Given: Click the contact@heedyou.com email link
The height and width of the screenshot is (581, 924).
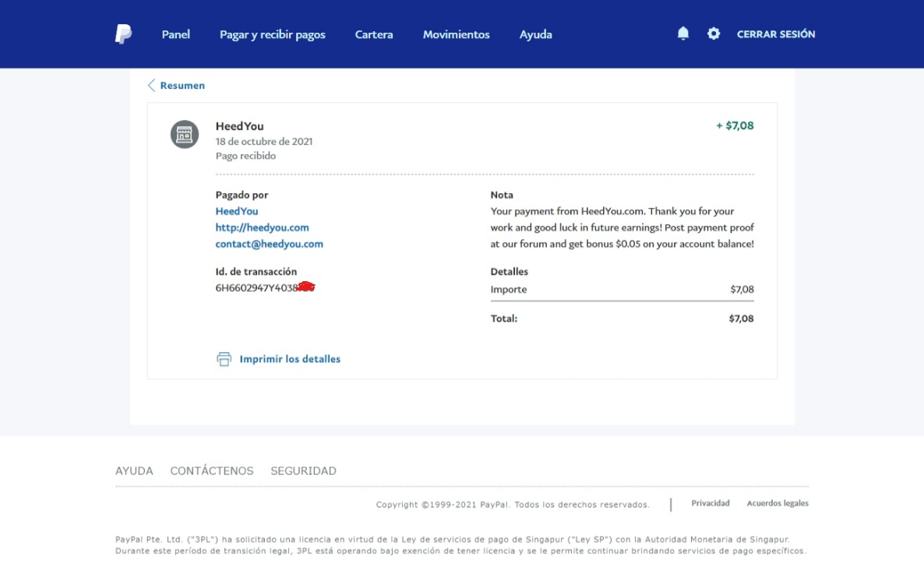Looking at the screenshot, I should (270, 244).
